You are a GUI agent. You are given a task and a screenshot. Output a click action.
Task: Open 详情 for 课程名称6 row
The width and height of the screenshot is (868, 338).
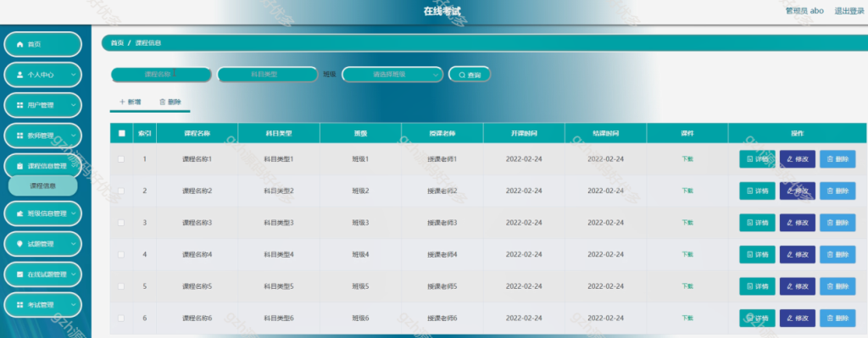tap(757, 318)
